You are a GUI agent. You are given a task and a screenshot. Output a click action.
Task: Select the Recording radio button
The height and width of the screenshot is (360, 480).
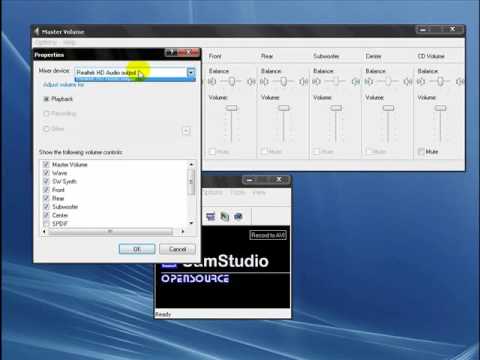[47, 114]
